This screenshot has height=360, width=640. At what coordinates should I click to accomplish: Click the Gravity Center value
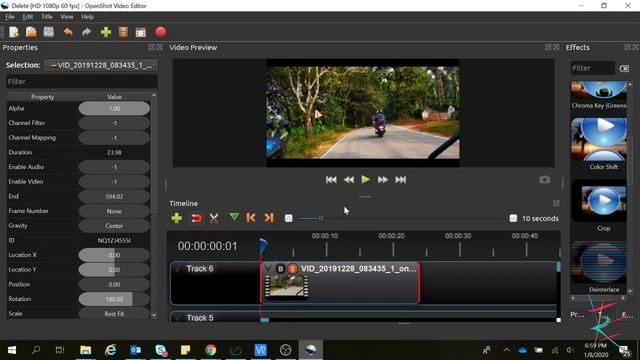pyautogui.click(x=114, y=226)
